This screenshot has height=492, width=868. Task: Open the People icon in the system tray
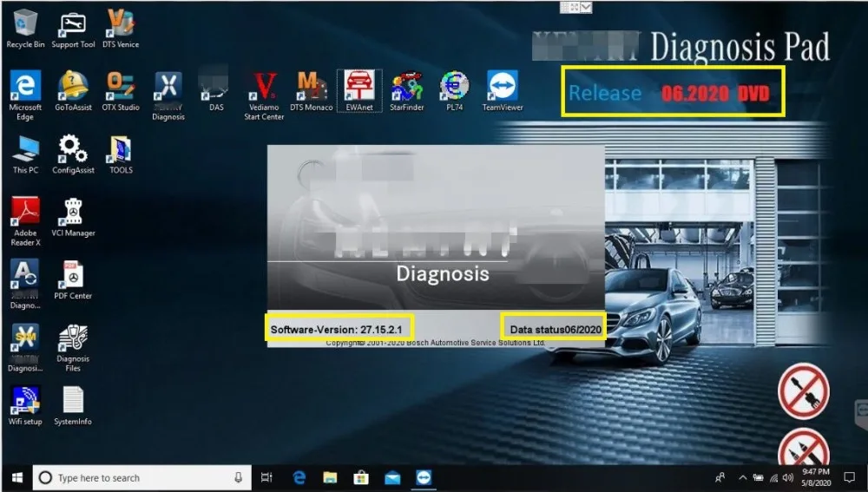[720, 477]
